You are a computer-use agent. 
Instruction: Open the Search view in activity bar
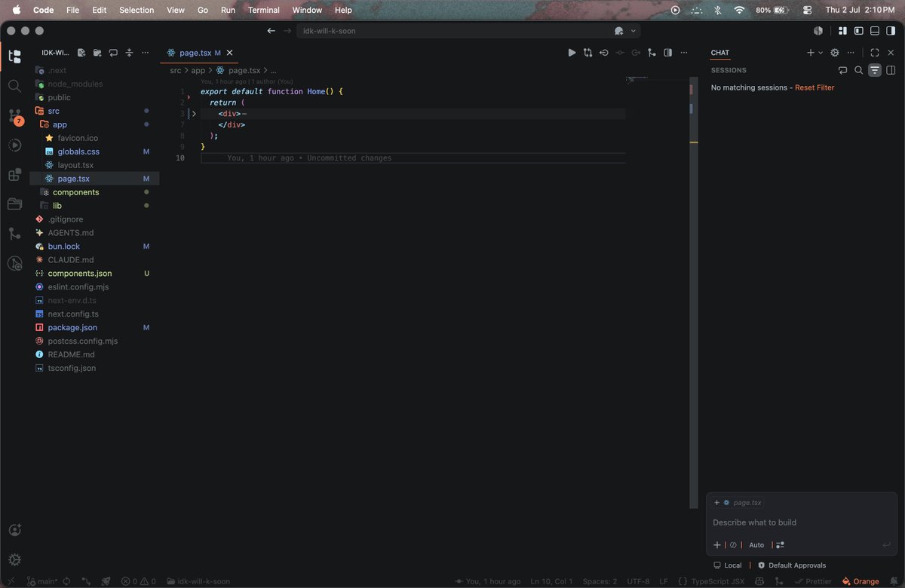point(14,86)
